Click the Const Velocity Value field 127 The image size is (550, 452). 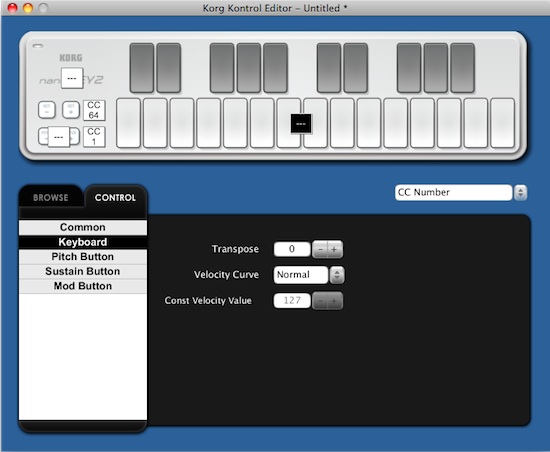(x=292, y=301)
